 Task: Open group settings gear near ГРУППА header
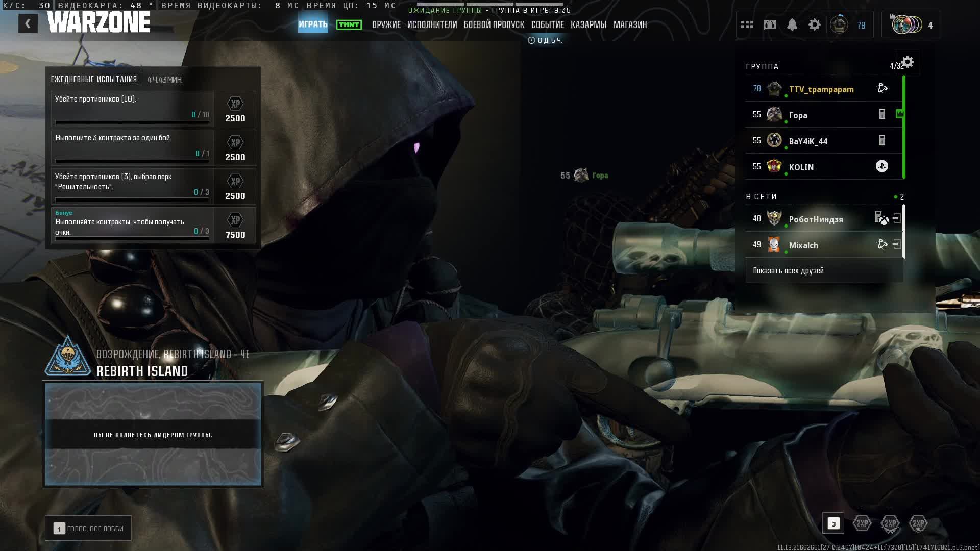pyautogui.click(x=908, y=62)
